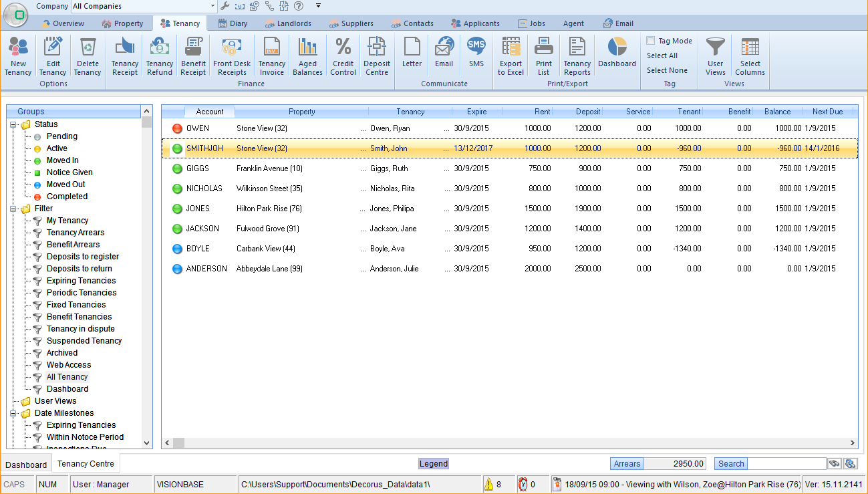Click the Print List printer icon
This screenshot has height=494, width=868.
coord(544,56)
